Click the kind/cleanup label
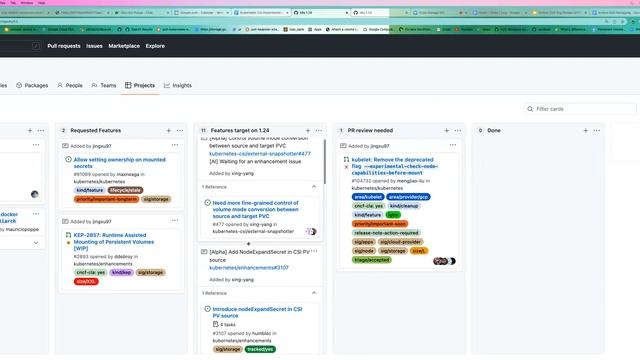Viewport: 640px width, 360px height. coord(404,206)
